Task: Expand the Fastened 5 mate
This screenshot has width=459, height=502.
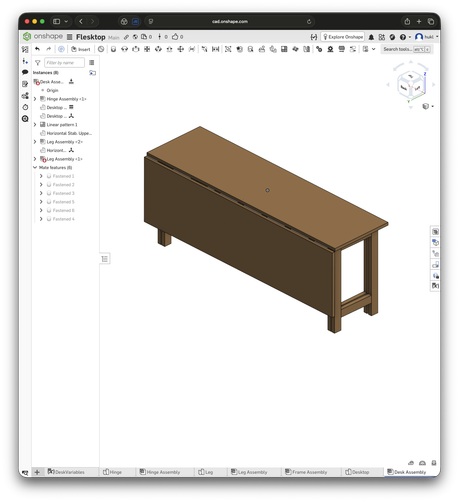Action: tap(41, 202)
